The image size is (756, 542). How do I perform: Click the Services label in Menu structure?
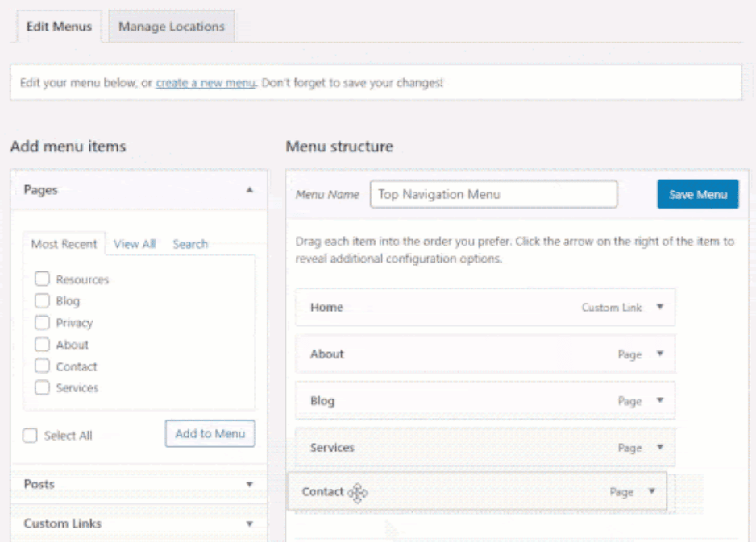pyautogui.click(x=332, y=448)
